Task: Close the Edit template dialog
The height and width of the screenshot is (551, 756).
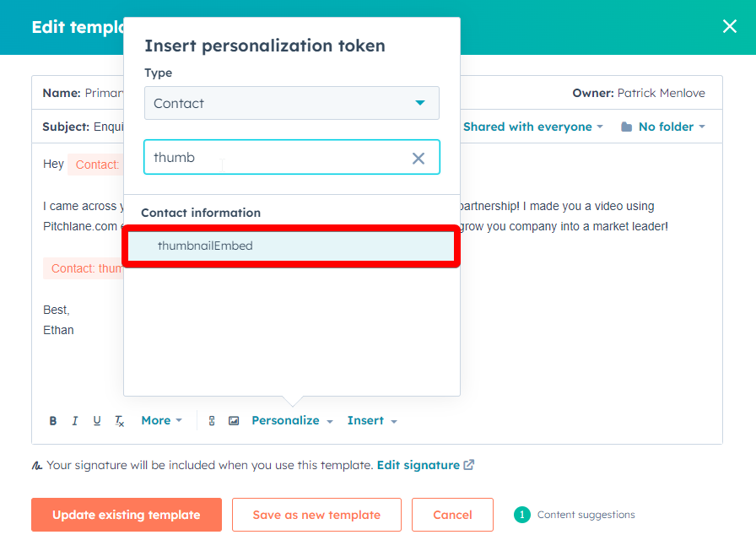Action: (730, 26)
